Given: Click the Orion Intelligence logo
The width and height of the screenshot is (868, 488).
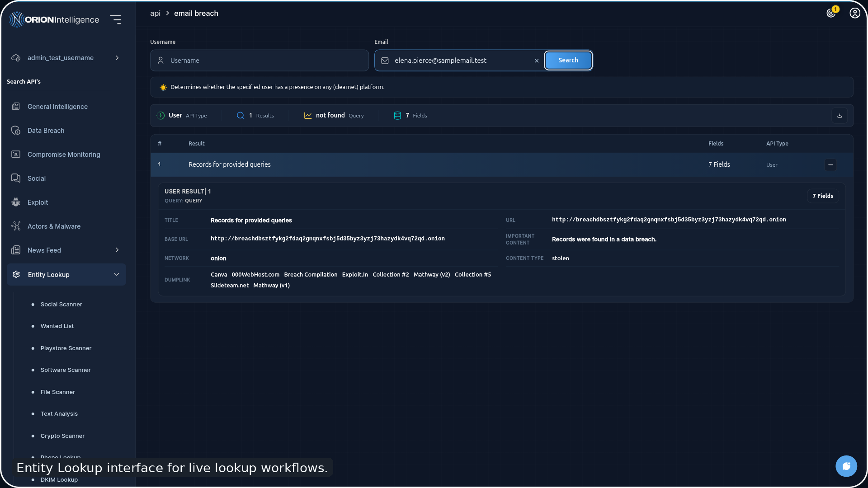Looking at the screenshot, I should [x=54, y=19].
